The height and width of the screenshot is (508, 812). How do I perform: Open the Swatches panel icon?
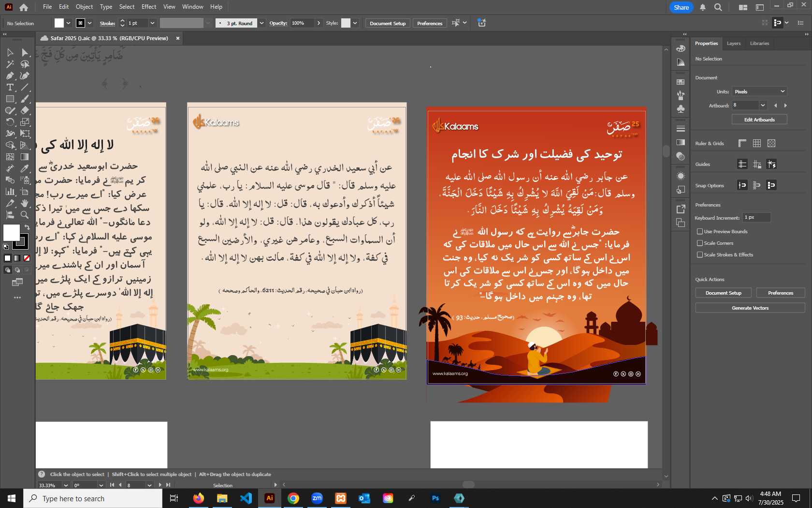681,82
